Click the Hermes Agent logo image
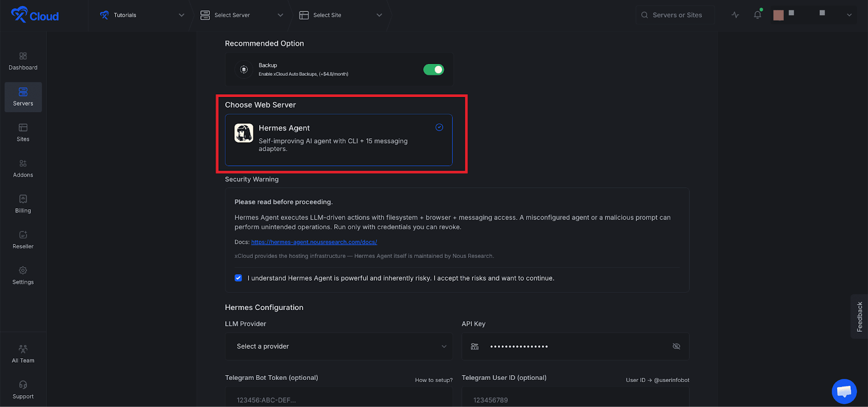Image resolution: width=868 pixels, height=407 pixels. (x=244, y=133)
